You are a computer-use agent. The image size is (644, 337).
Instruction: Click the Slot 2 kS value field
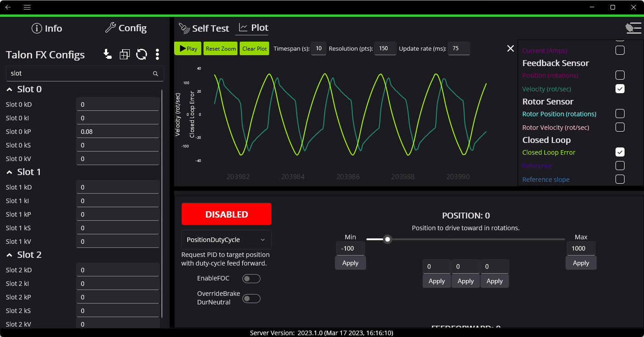point(118,311)
